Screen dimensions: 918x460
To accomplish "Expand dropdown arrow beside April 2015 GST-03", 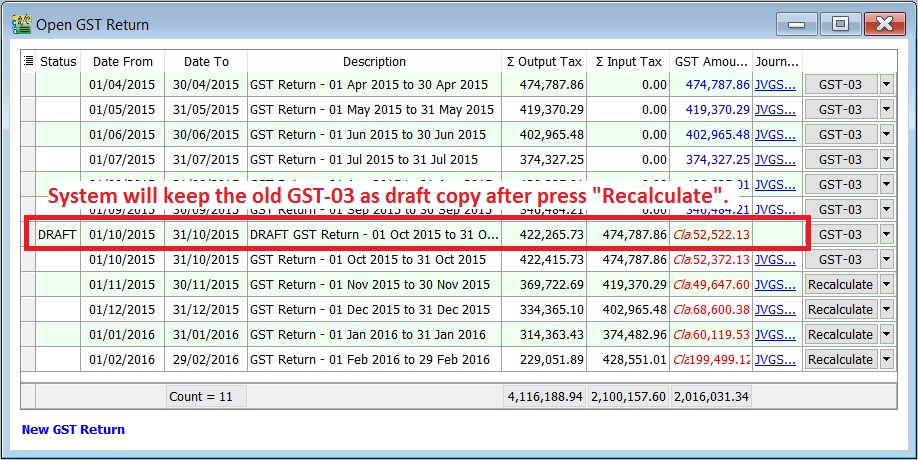I will coord(887,85).
